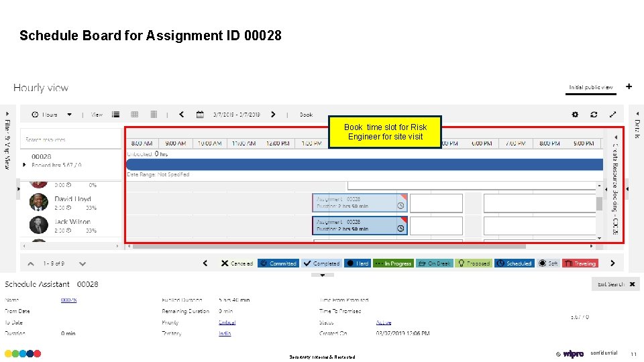Select the Hard status legend
Image resolution: width=644 pixels, height=362 pixels.
(x=358, y=263)
